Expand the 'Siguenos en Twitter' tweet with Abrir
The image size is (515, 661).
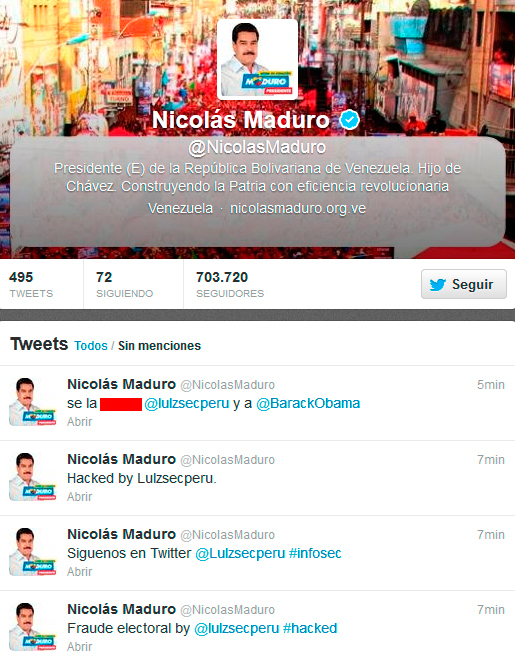(x=79, y=572)
